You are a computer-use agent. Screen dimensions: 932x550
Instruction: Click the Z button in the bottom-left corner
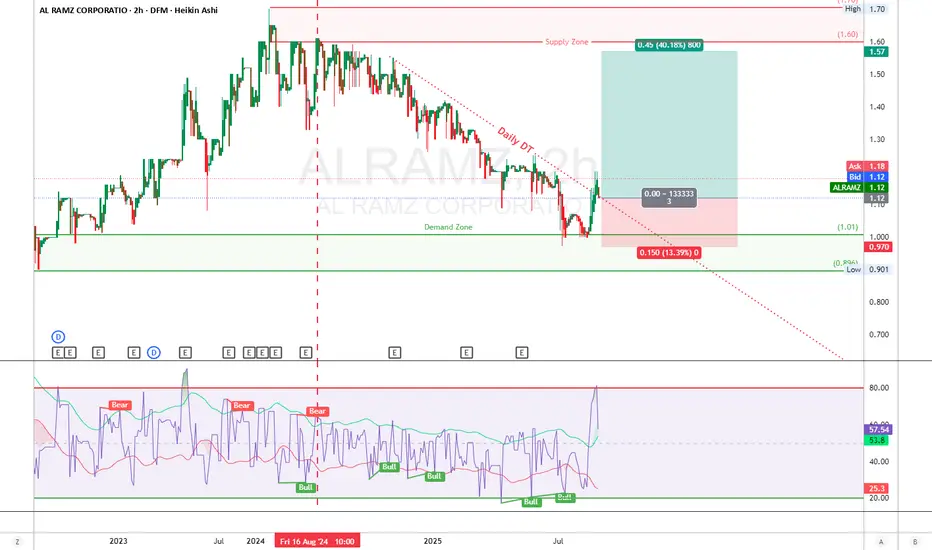pyautogui.click(x=17, y=542)
